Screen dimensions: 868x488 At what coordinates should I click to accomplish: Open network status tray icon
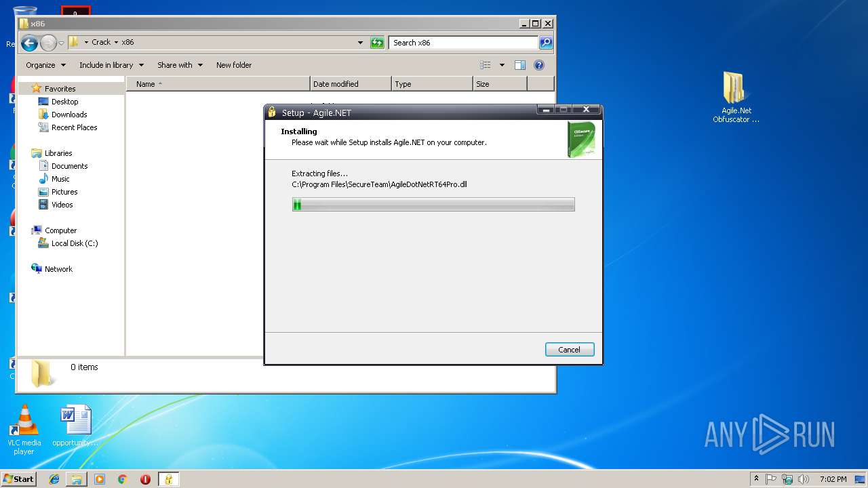tap(787, 479)
